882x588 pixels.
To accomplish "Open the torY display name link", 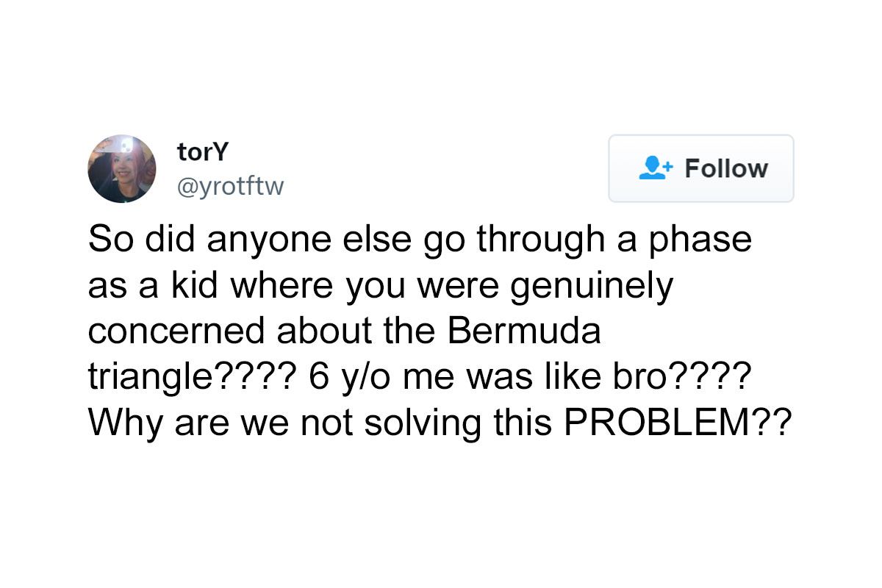I will coord(202,153).
